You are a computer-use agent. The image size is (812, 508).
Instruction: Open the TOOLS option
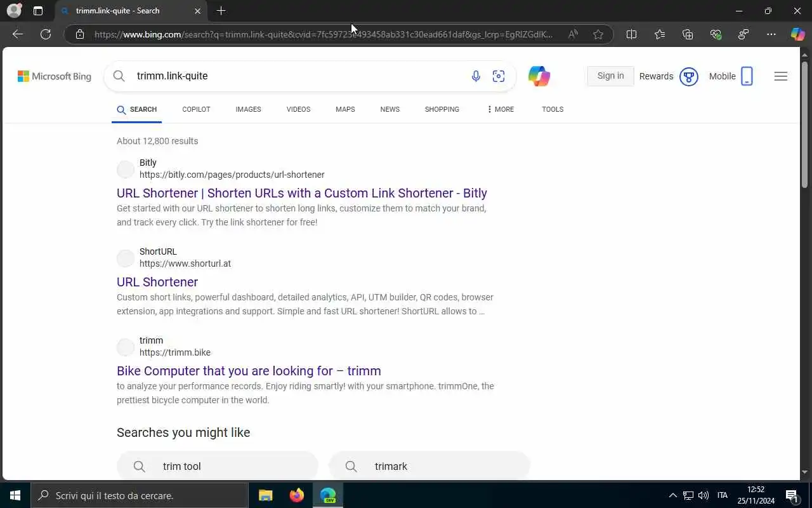pos(553,109)
